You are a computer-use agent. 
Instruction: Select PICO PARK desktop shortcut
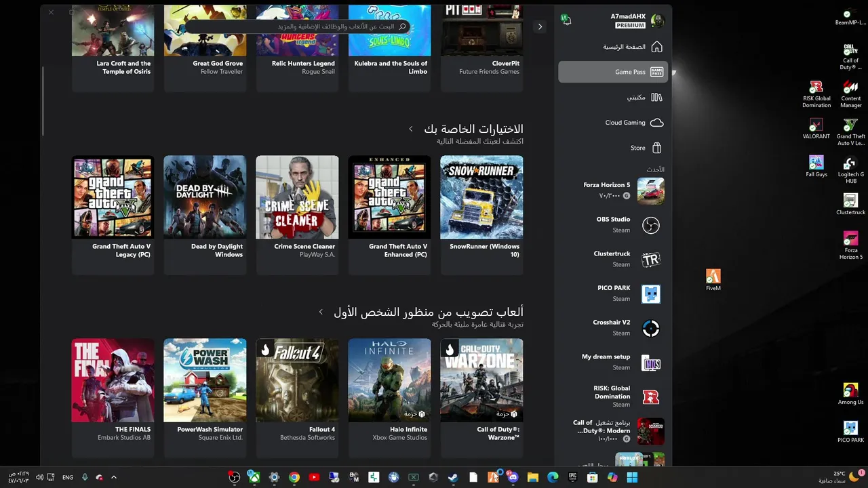click(850, 432)
